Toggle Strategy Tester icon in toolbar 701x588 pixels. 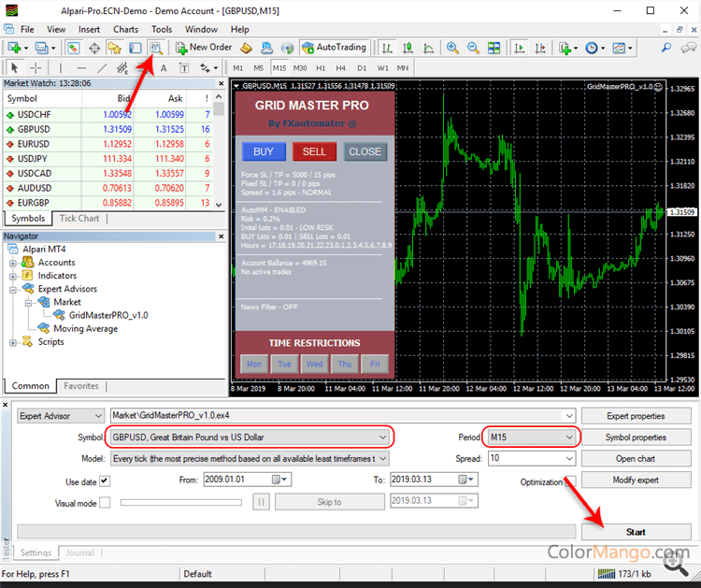click(155, 48)
